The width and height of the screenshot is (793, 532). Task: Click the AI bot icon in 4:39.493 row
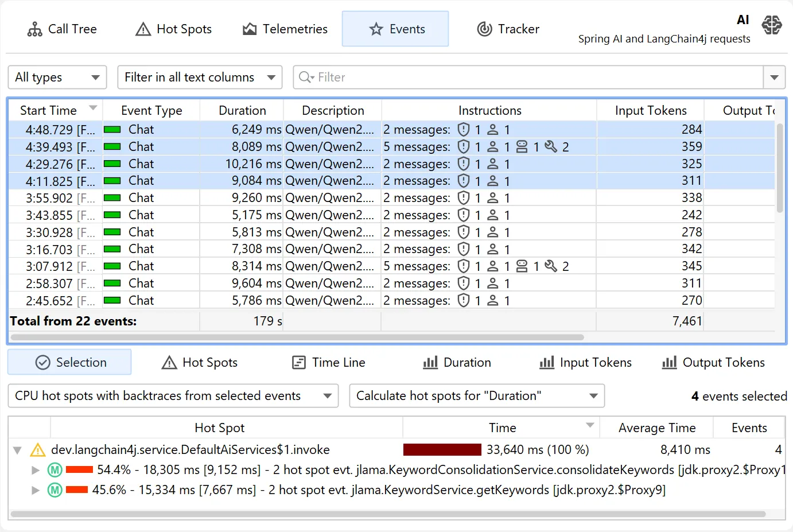(522, 147)
